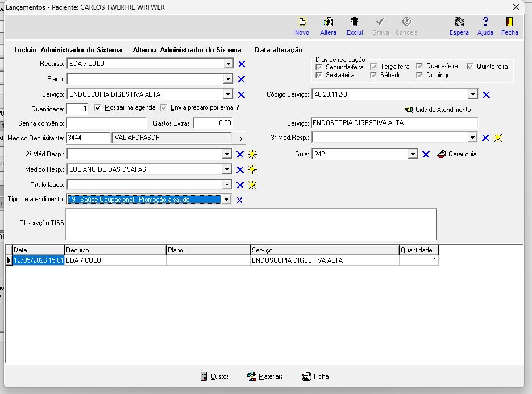Expand the Médico Resp. dropdown arrow
The image size is (532, 394).
coord(227,169)
